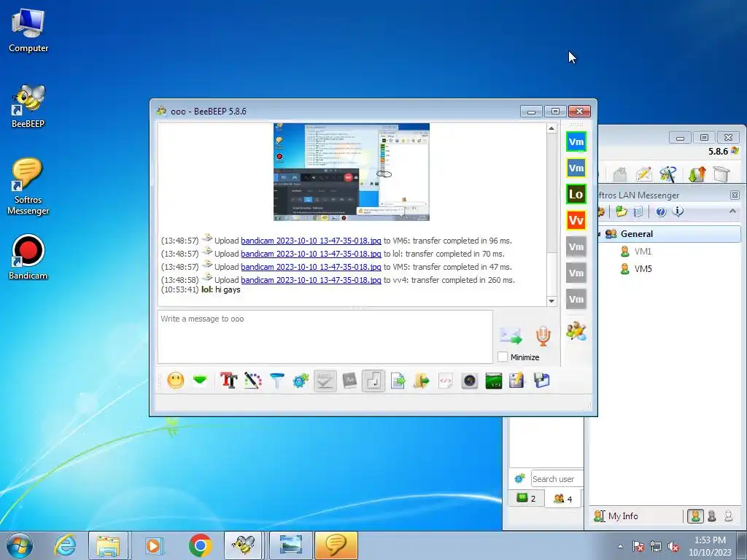Click the muted volume tray icon
This screenshot has height=560, width=747.
click(673, 546)
